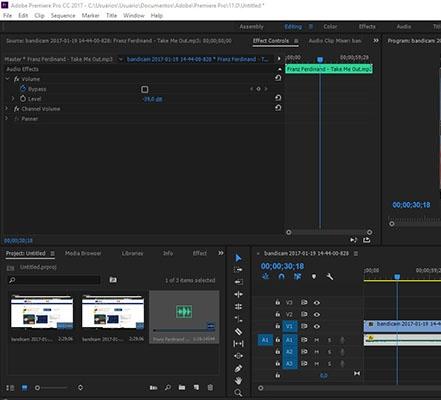Image resolution: width=441 pixels, height=400 pixels.
Task: Select the Hand tool
Action: tap(238, 380)
